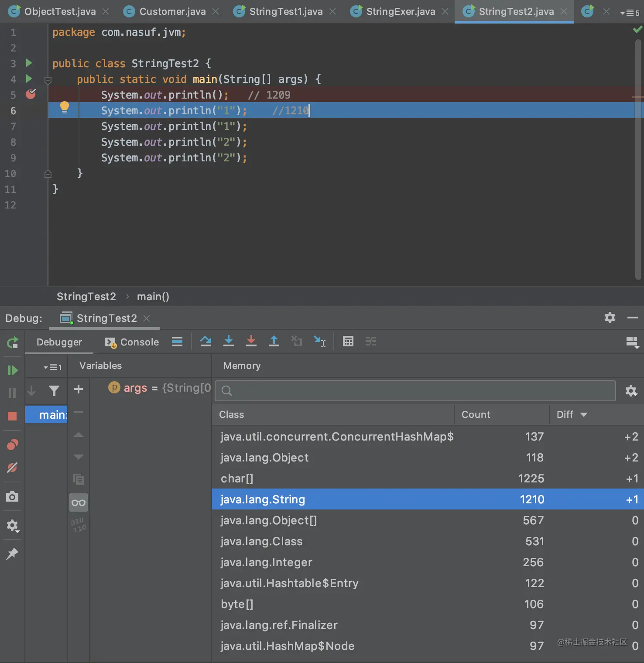
Task: Click the remove watch minus button
Action: click(79, 411)
